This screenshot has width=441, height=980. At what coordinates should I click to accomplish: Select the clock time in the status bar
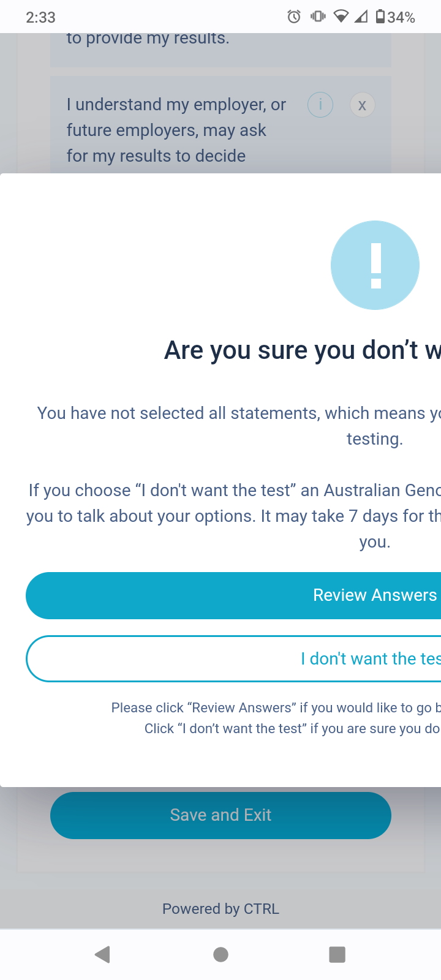[x=40, y=18]
